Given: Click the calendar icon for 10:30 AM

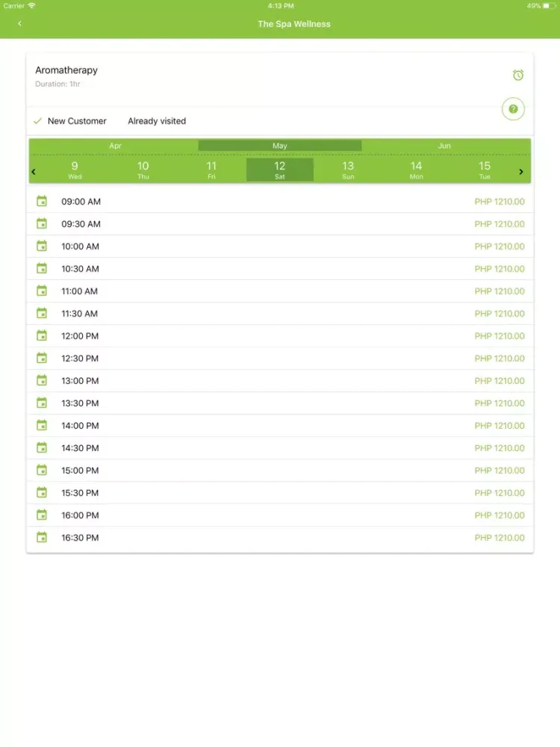Looking at the screenshot, I should click(x=42, y=268).
